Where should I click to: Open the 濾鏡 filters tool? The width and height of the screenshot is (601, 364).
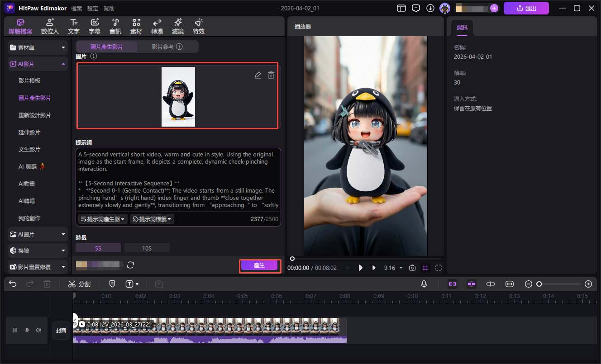[178, 27]
